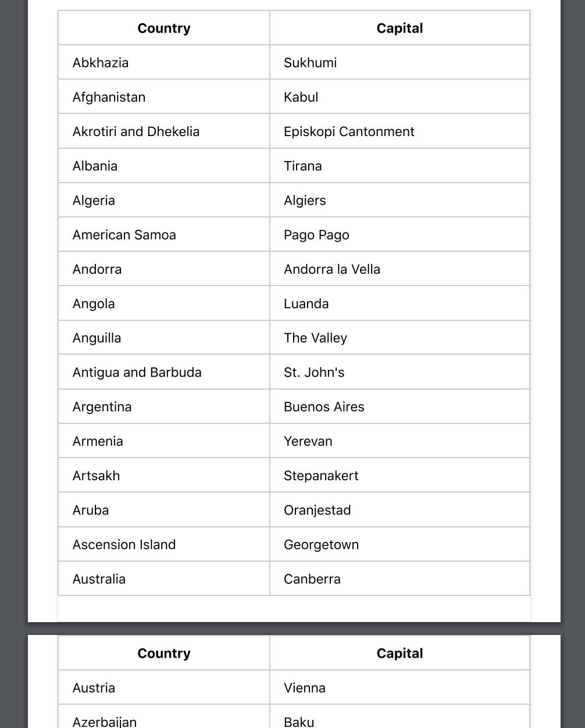Click the Vienna capital cell

[x=304, y=688]
